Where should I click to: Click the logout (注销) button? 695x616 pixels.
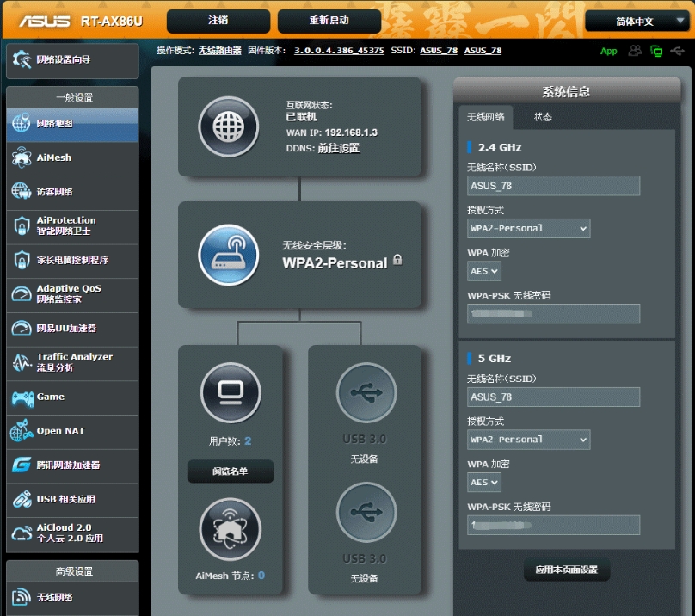click(218, 21)
